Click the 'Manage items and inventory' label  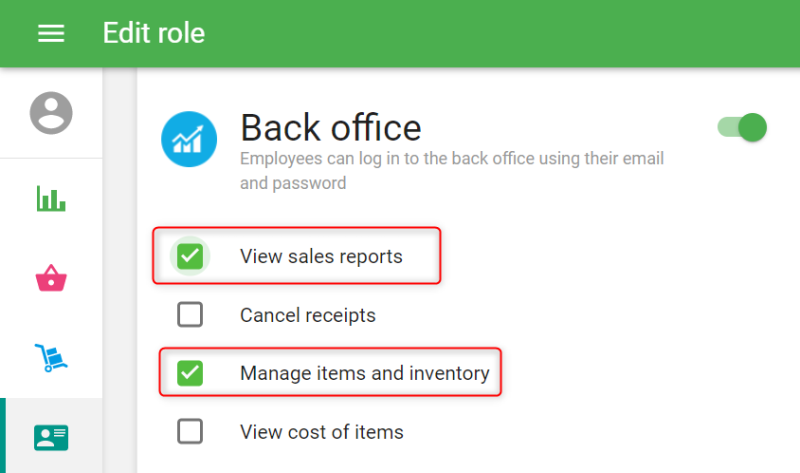click(364, 374)
